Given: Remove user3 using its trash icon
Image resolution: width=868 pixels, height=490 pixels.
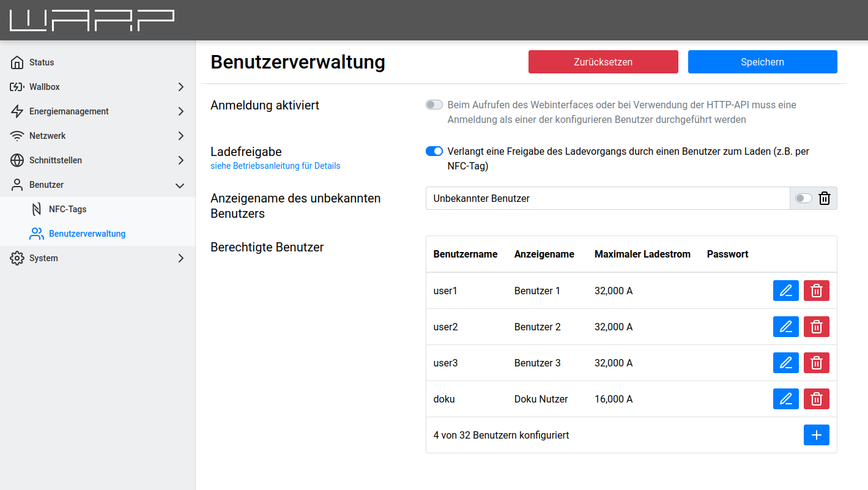Looking at the screenshot, I should (816, 363).
